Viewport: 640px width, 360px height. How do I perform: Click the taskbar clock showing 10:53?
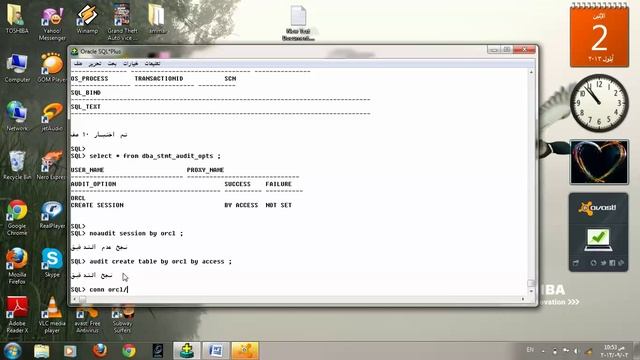pos(614,351)
